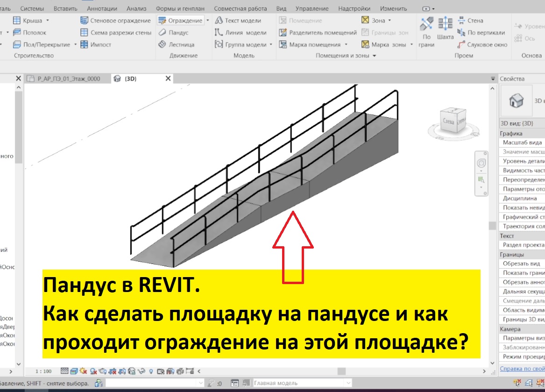The width and height of the screenshot is (545, 392).
Task: Switch to Р_АР_ПЭ_01_Этаж_0000 view tab
Action: pyautogui.click(x=69, y=78)
